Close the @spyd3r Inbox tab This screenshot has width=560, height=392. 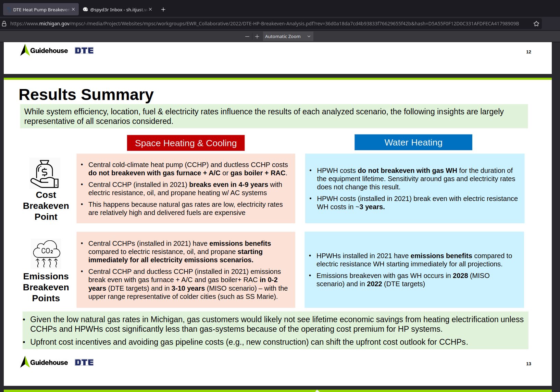[150, 10]
